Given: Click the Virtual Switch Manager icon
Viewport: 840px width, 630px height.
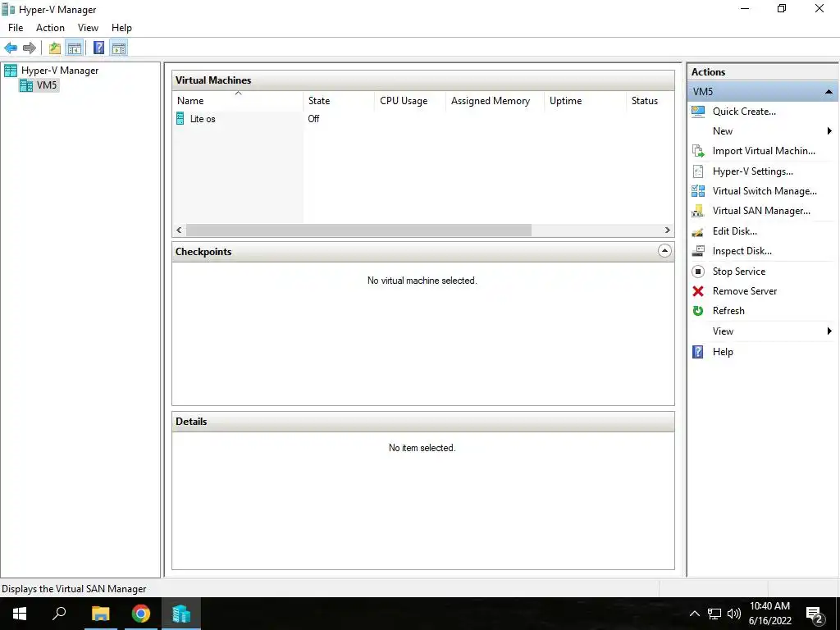Looking at the screenshot, I should click(698, 190).
